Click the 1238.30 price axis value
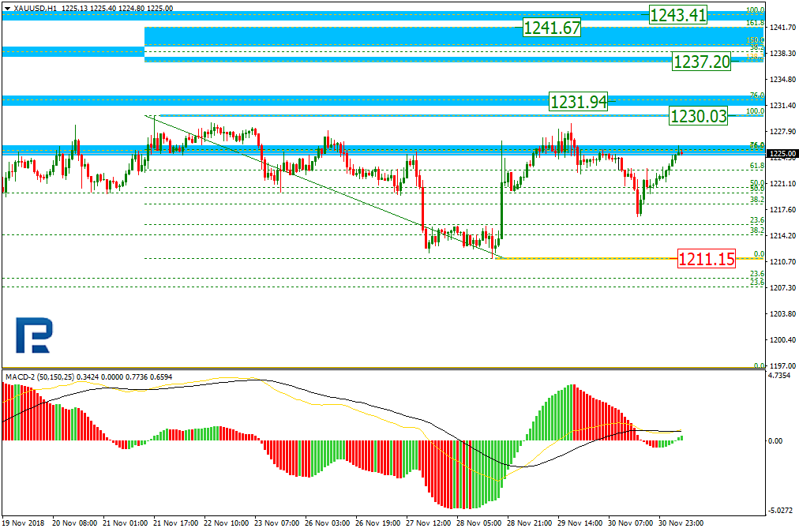The height and width of the screenshot is (532, 799). click(783, 53)
